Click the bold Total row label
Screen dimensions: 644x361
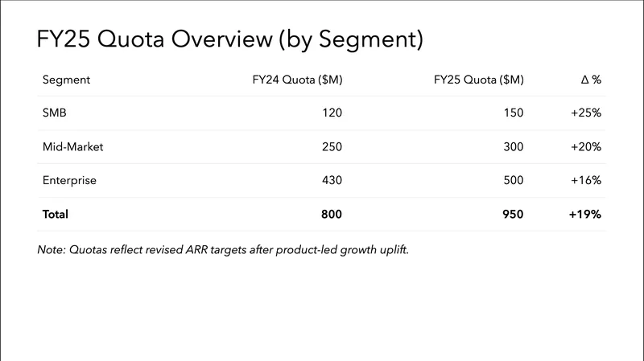click(x=56, y=215)
